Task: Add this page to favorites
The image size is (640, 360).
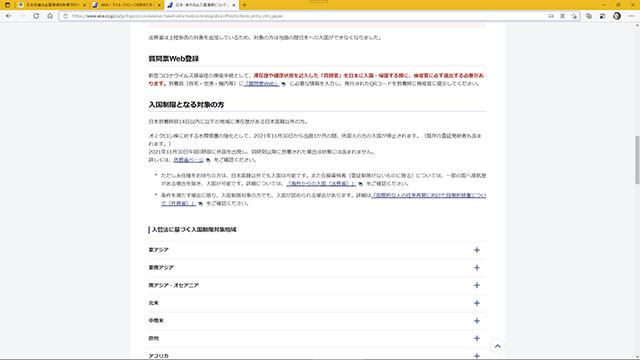Action: tap(574, 16)
